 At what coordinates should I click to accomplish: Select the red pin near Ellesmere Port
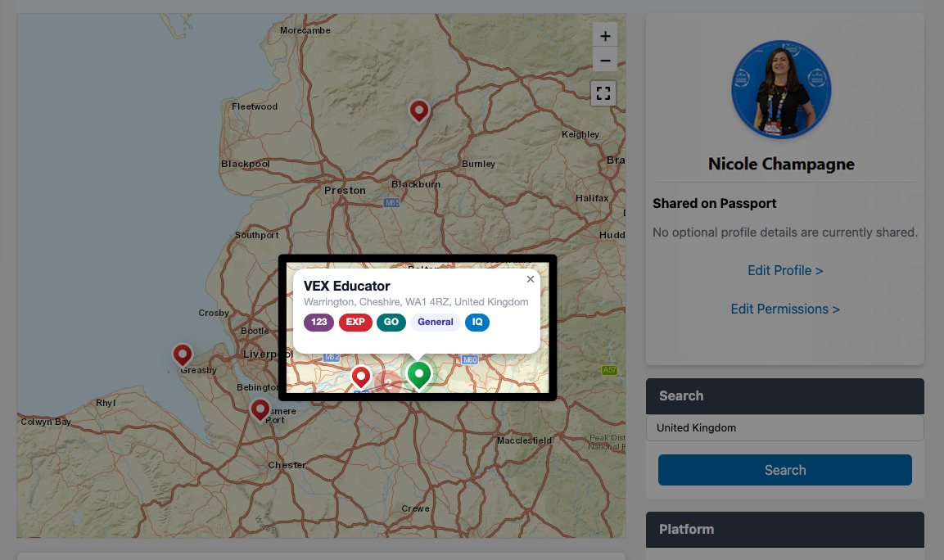(x=260, y=410)
